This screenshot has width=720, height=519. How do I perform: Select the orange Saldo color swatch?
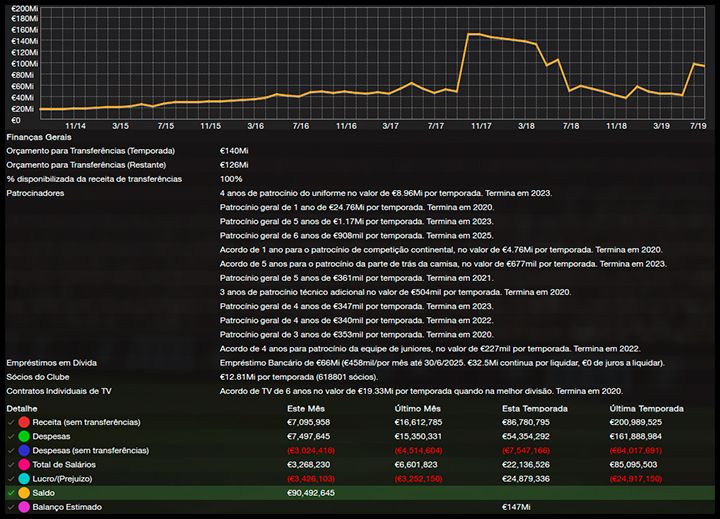(24, 493)
